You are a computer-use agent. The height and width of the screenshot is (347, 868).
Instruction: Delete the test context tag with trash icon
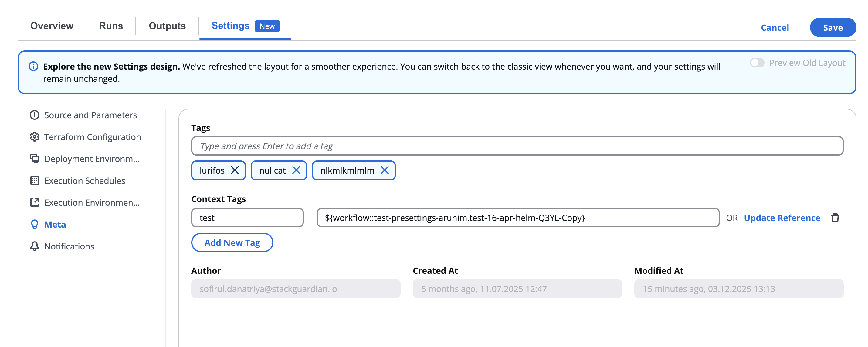(x=835, y=218)
